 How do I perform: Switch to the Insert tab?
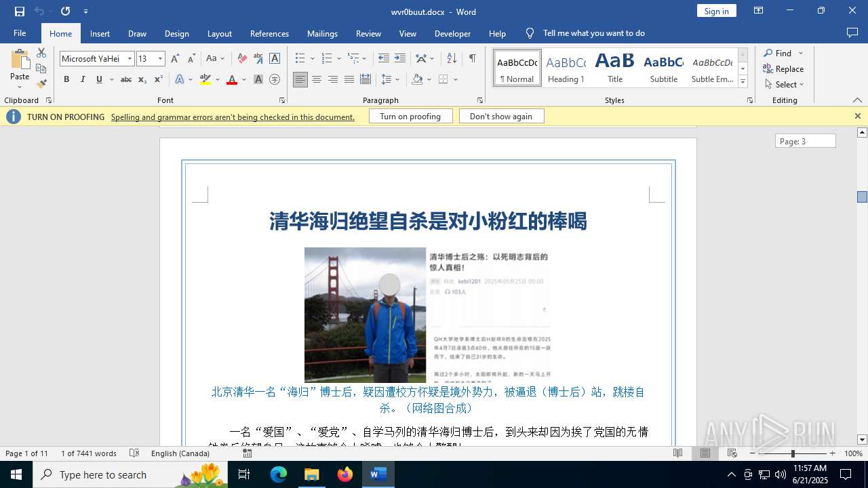(x=100, y=33)
